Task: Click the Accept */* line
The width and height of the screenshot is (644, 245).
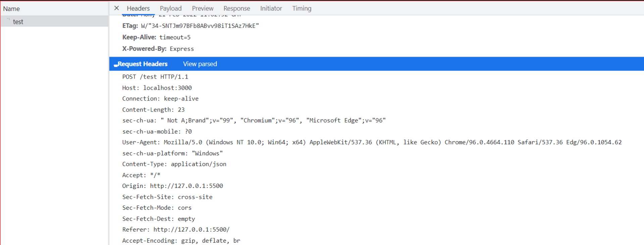Action: coord(141,175)
